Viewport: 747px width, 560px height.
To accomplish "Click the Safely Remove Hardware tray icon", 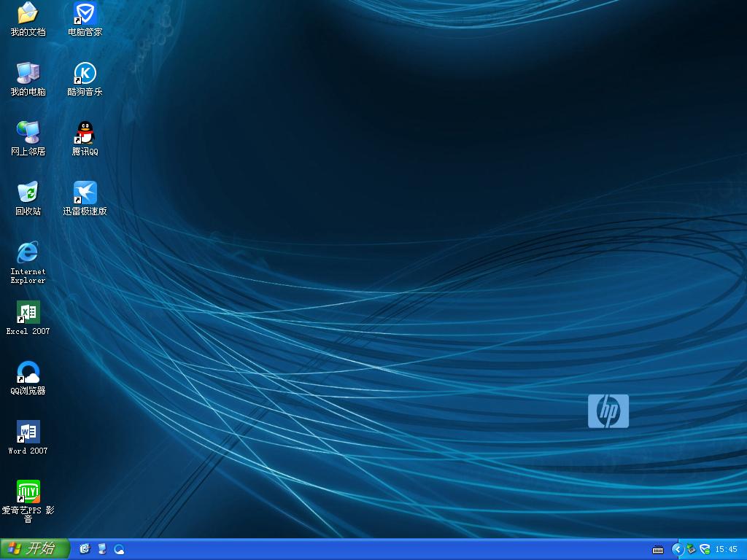I will point(689,549).
